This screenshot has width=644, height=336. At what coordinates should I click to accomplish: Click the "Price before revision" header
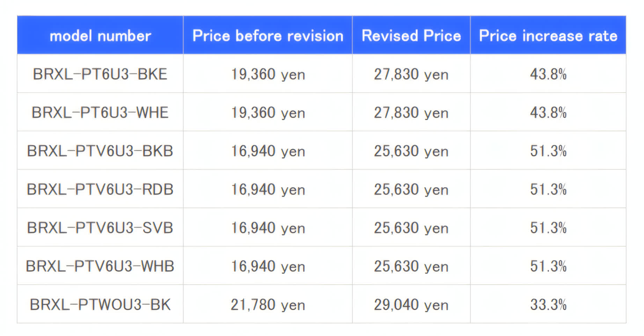(268, 35)
